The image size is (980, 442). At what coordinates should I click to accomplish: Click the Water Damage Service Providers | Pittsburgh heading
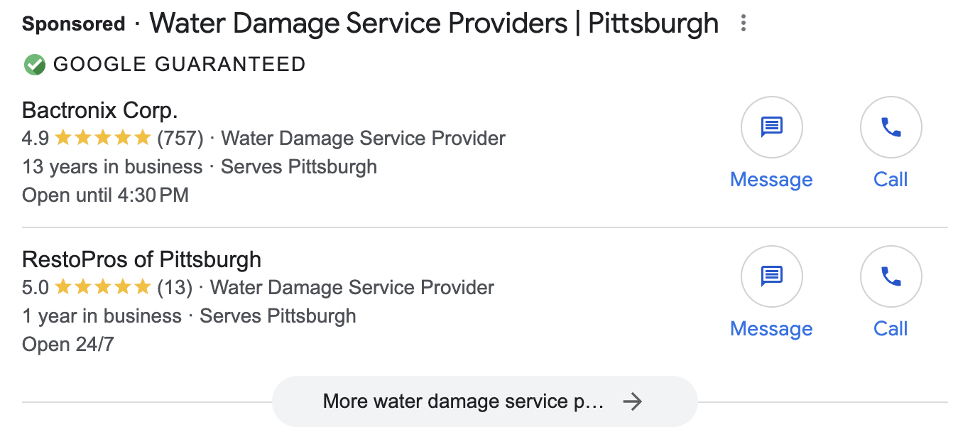click(434, 23)
